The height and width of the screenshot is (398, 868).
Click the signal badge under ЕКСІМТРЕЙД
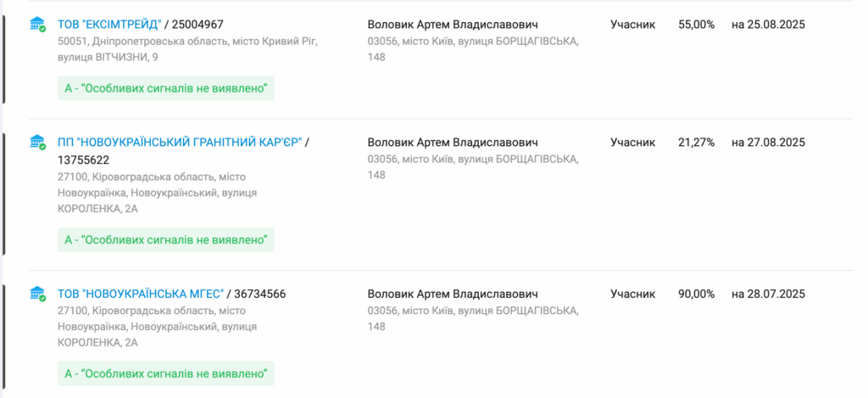tap(166, 89)
